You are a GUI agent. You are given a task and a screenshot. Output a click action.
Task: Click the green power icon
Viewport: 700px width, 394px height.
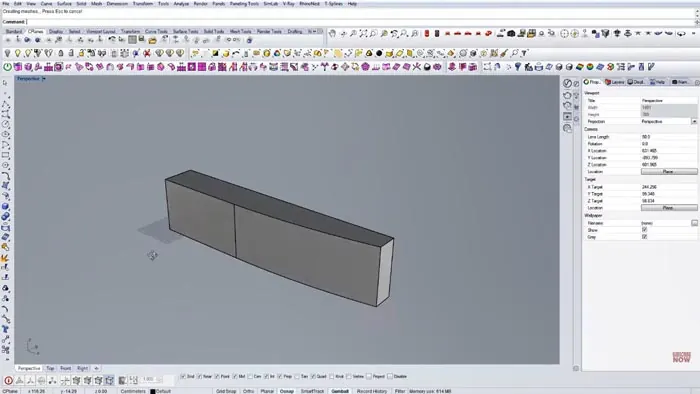tap(7, 67)
